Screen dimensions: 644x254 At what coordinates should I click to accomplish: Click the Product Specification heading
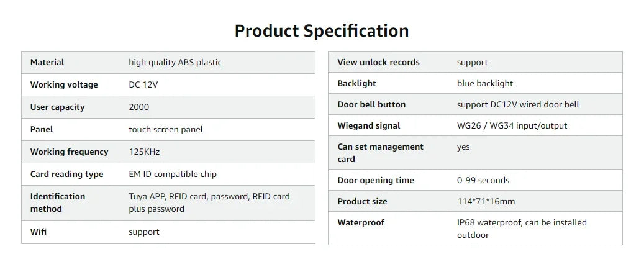(322, 31)
